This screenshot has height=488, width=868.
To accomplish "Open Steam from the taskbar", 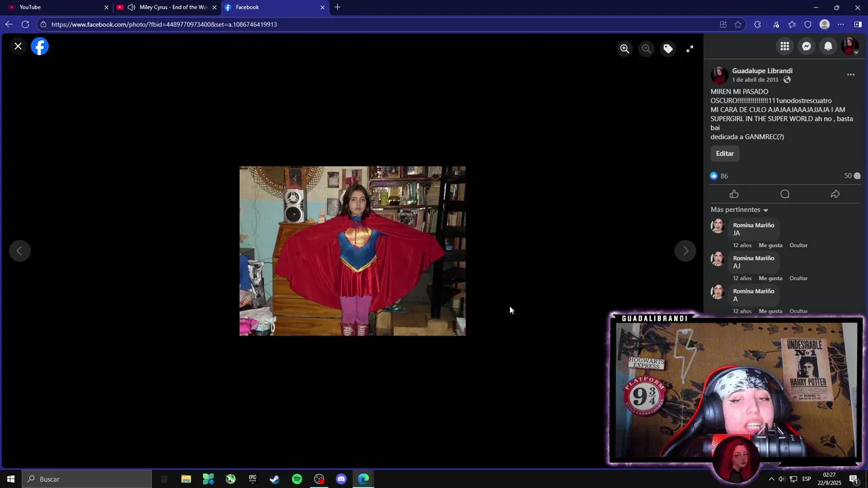I will [x=275, y=479].
